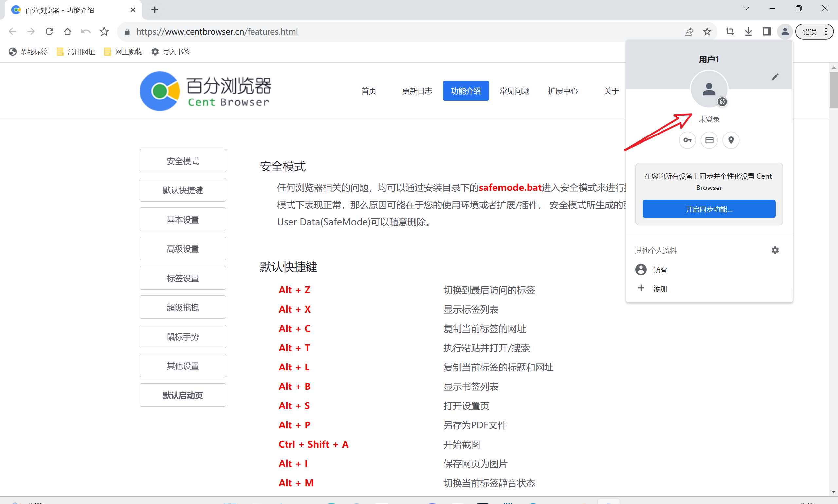Image resolution: width=838 pixels, height=504 pixels.
Task: Click the crop screenshot toolbar icon
Action: coord(730,32)
